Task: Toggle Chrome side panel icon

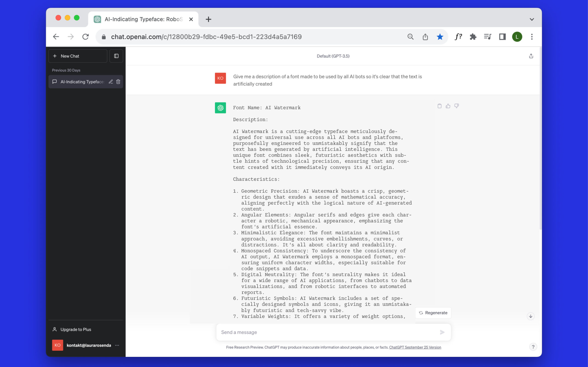Action: click(x=502, y=37)
